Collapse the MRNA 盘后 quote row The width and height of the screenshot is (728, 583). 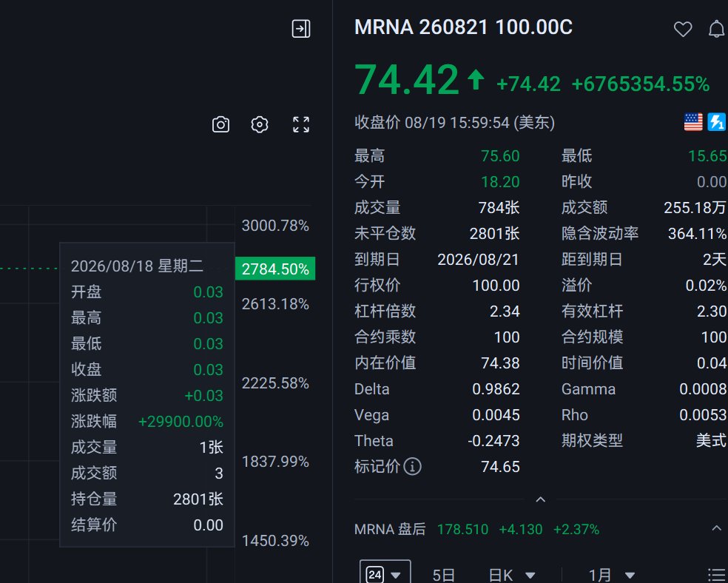(x=716, y=528)
